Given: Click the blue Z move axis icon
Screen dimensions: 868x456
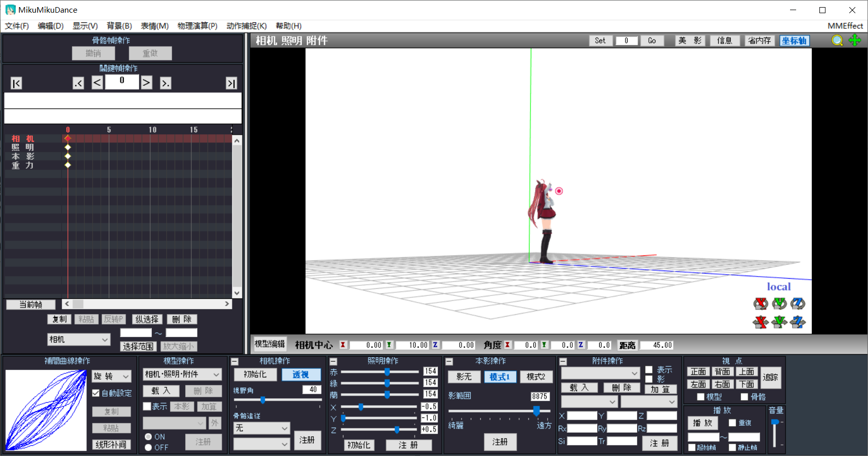Looking at the screenshot, I should [x=798, y=322].
